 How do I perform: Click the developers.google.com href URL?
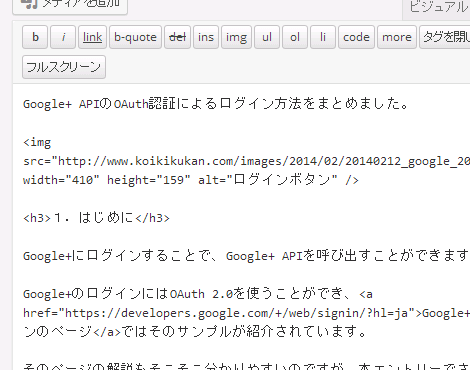(x=236, y=313)
